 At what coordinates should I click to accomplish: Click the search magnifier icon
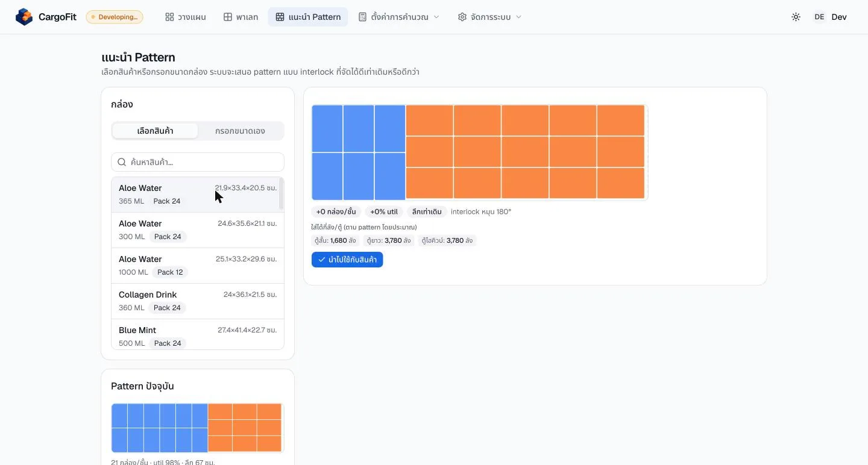[122, 162]
